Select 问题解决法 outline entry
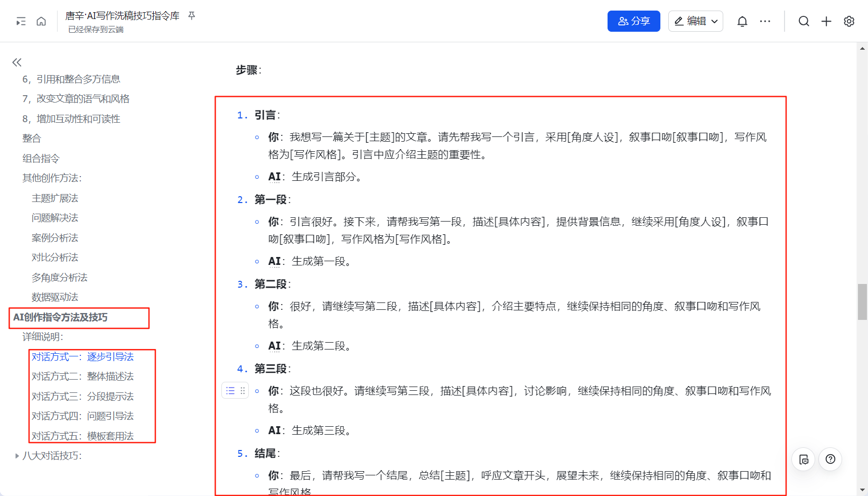Viewport: 868px width, 496px height. tap(55, 218)
